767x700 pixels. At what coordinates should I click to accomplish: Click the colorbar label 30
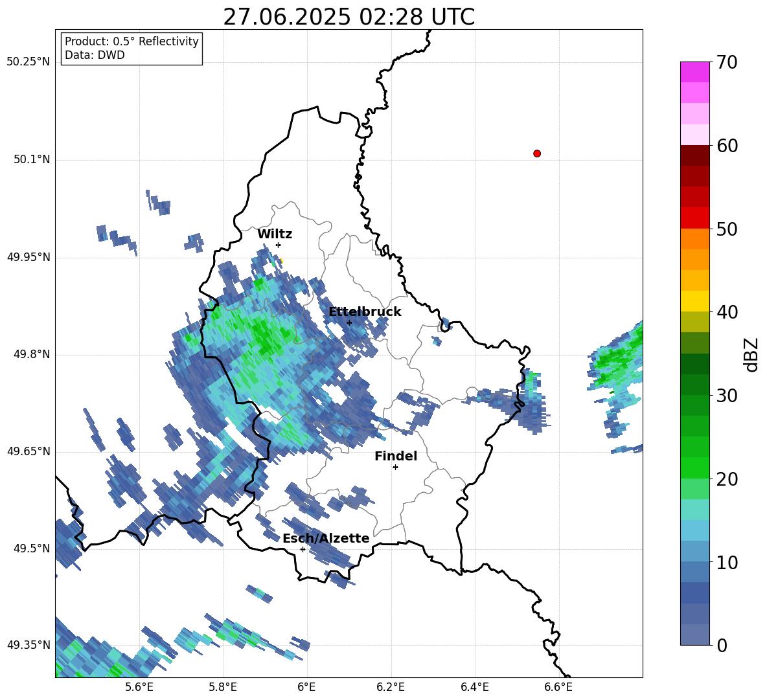click(x=727, y=396)
